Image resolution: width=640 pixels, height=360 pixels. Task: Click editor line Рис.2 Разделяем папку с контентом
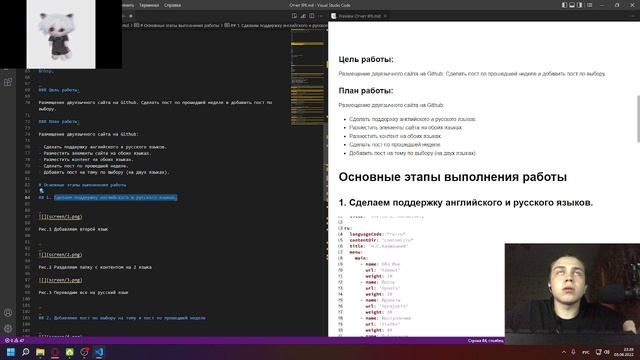(x=95, y=267)
